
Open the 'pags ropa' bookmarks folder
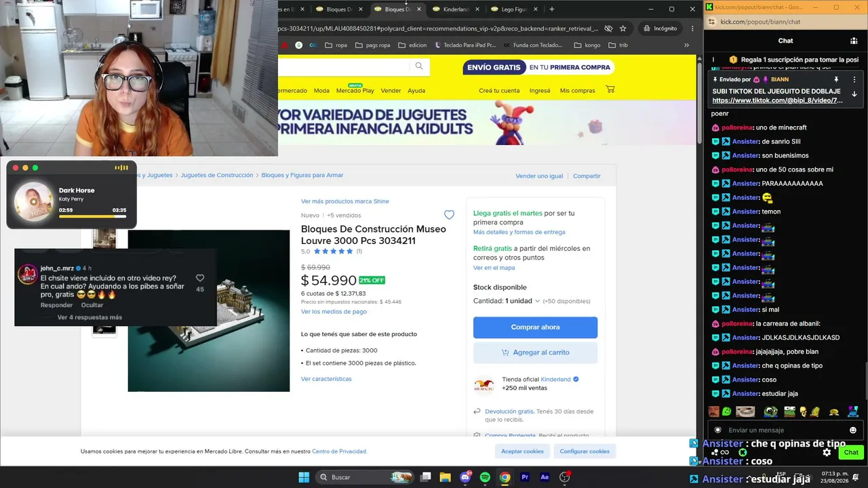click(372, 45)
